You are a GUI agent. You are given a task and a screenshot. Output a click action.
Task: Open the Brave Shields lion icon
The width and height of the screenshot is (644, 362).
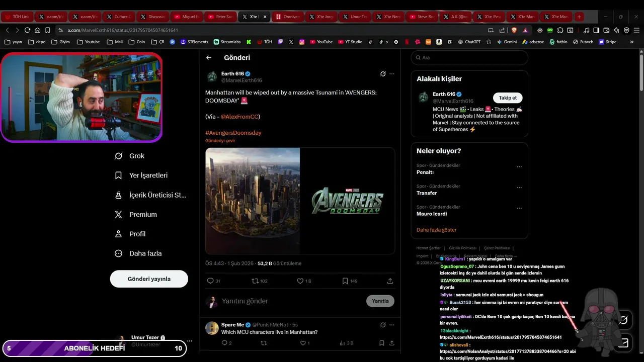514,30
